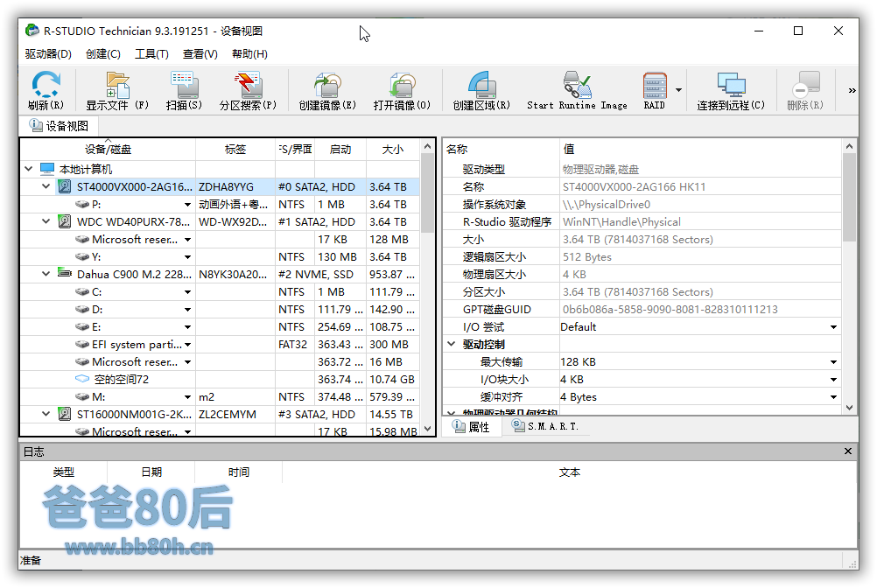
Task: Click Create Image (创建镜像) icon
Action: (x=327, y=90)
